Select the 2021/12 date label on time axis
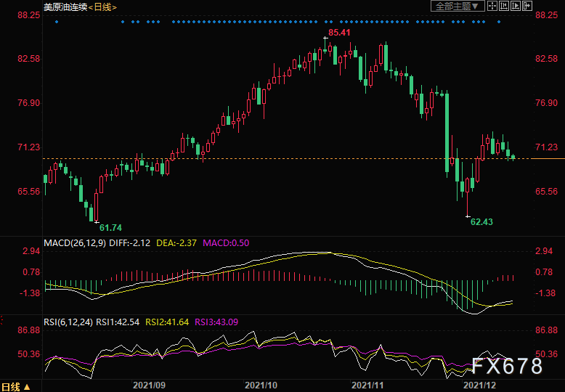The image size is (565, 392). (x=479, y=385)
